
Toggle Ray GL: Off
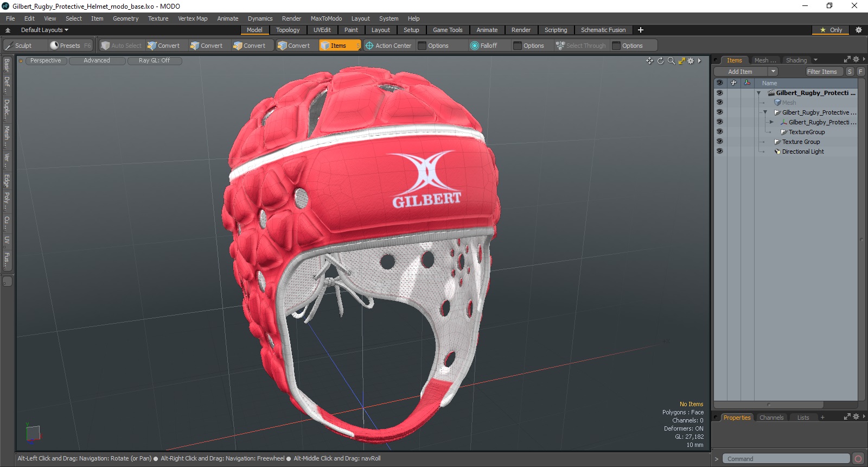[154, 61]
